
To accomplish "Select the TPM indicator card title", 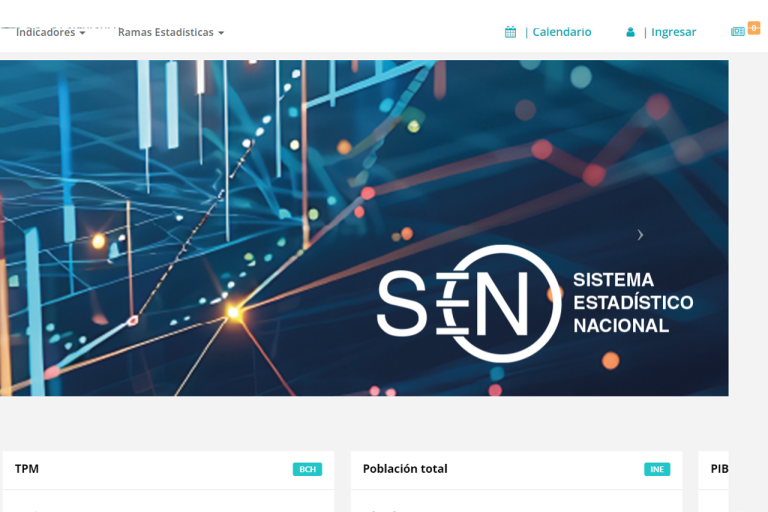I will pyautogui.click(x=27, y=469).
